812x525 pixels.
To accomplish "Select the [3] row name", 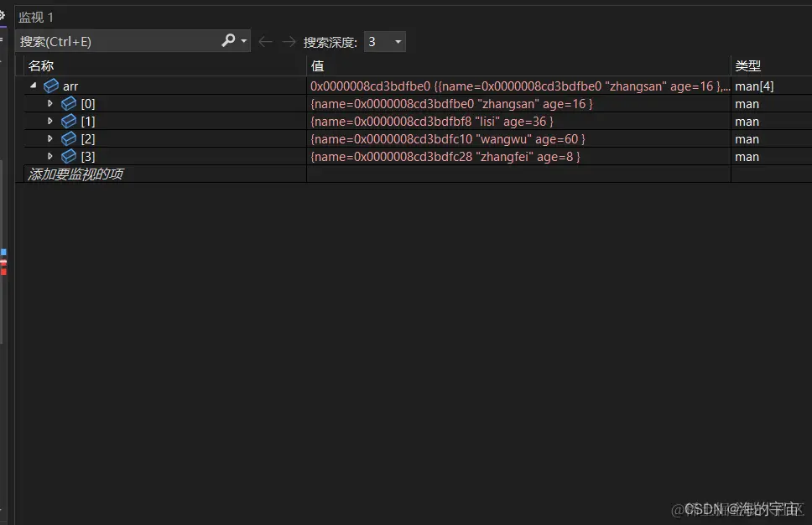I will (88, 157).
